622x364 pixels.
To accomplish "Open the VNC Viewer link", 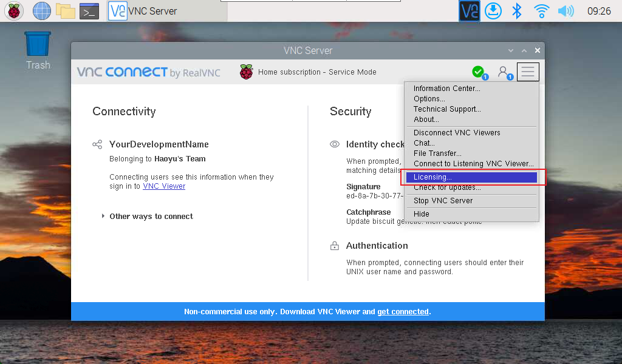I will pos(164,186).
